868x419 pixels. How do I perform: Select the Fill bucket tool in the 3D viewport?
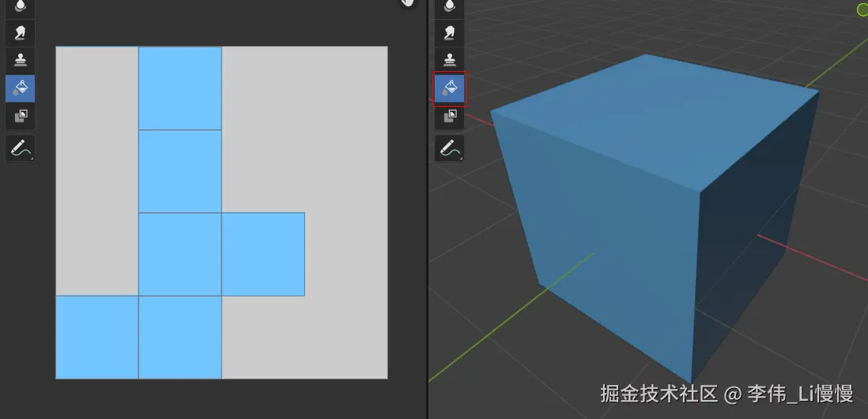450,89
